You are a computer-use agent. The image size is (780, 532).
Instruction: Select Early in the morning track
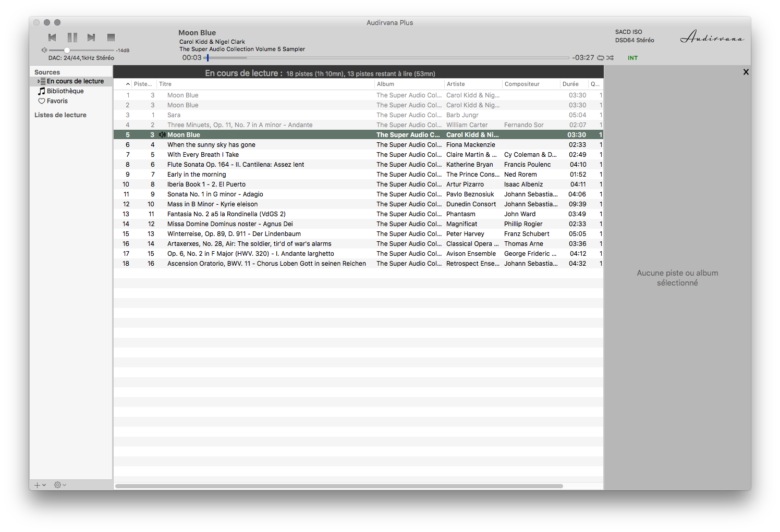pos(358,175)
